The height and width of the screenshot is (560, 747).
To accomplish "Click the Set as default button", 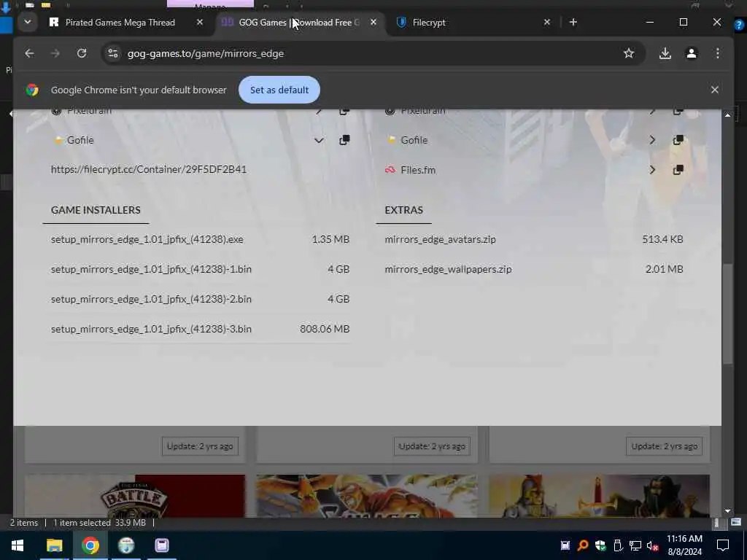I will click(x=279, y=90).
